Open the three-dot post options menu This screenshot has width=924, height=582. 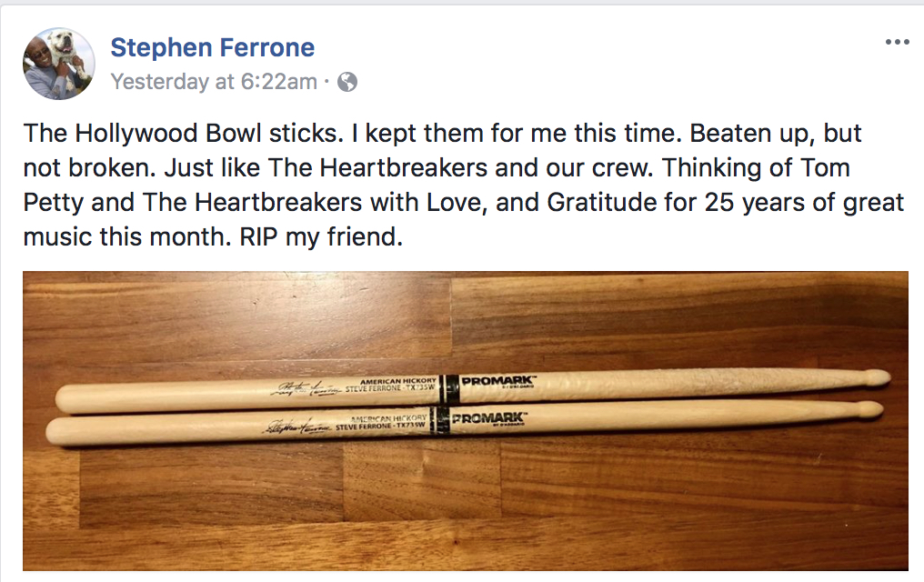pos(897,43)
